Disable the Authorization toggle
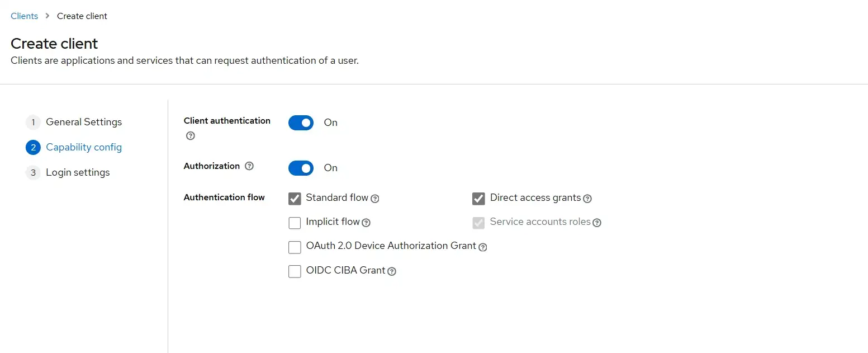Viewport: 868px width, 353px height. (x=301, y=168)
